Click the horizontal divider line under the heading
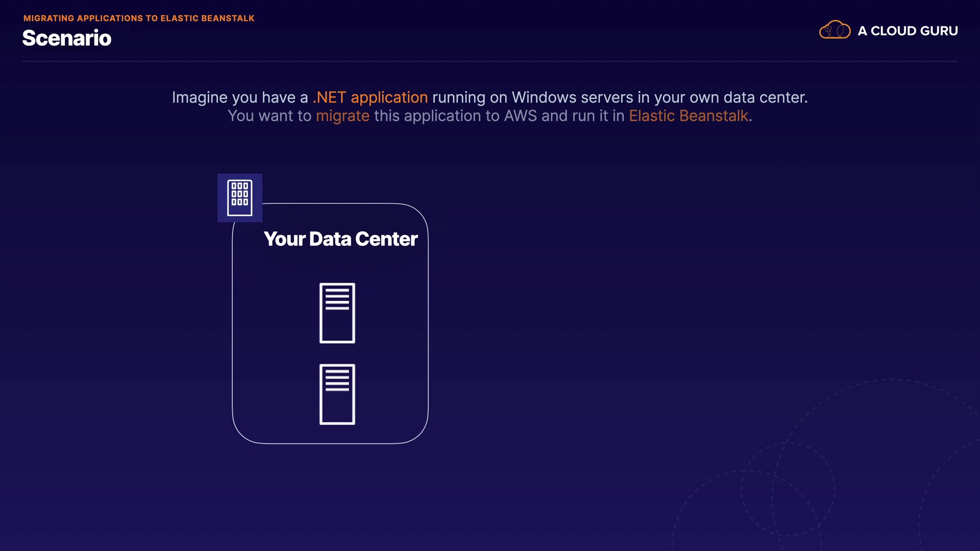 point(489,62)
